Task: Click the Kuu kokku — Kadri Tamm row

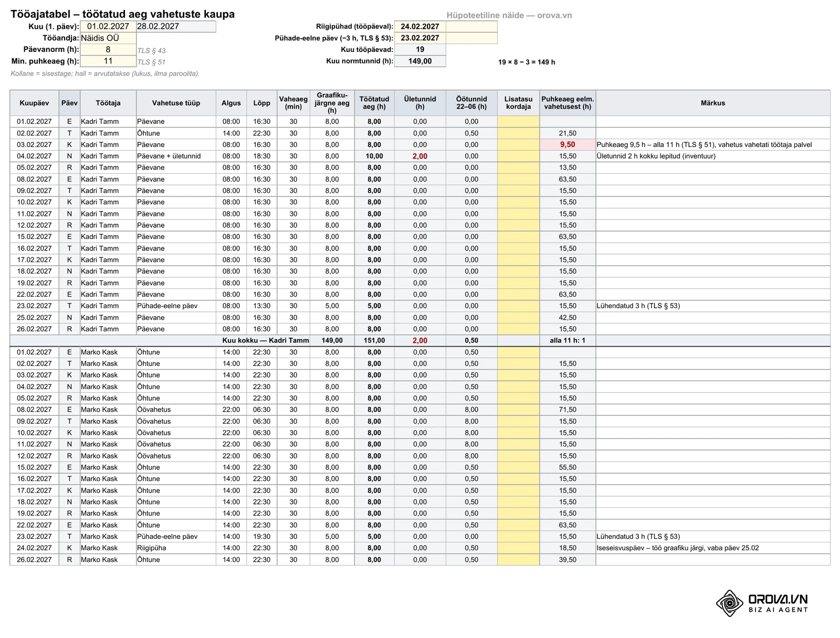Action: (x=420, y=340)
